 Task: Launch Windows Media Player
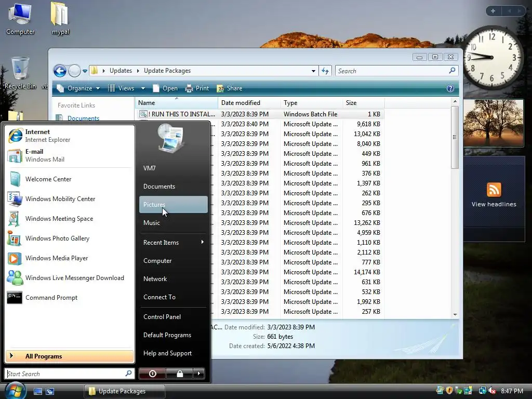(x=70, y=258)
